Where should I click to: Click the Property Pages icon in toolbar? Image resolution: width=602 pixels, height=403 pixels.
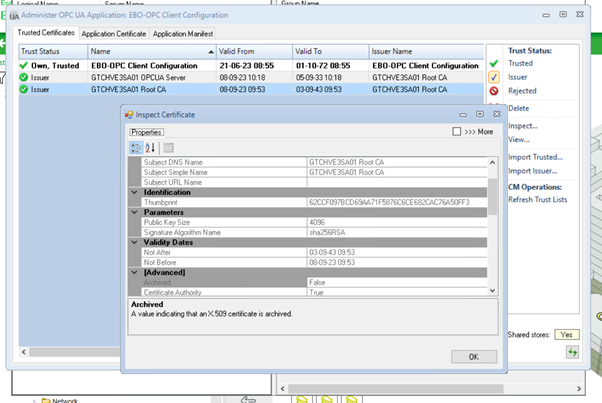point(169,148)
